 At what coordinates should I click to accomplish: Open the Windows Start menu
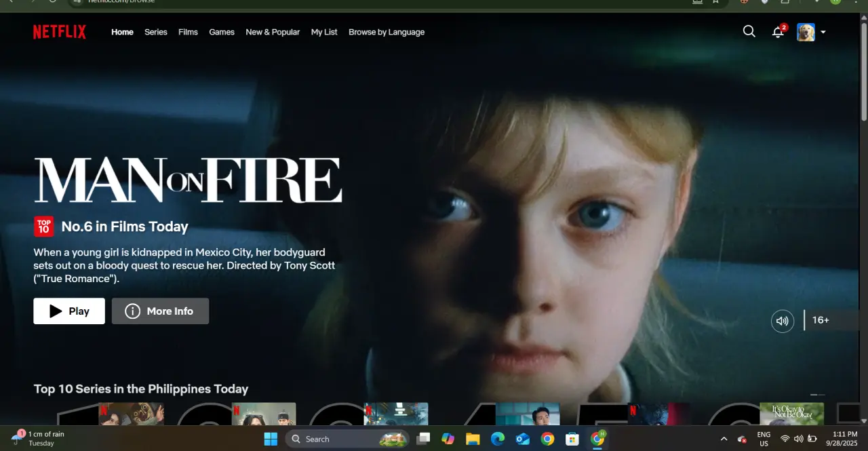[x=271, y=439]
